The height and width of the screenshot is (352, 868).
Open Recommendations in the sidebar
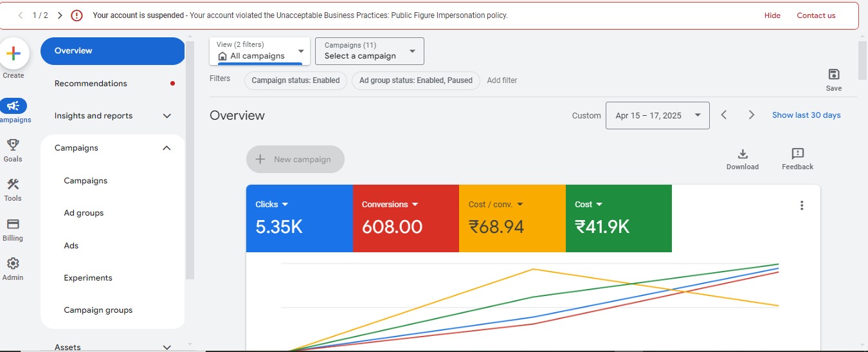tap(91, 84)
